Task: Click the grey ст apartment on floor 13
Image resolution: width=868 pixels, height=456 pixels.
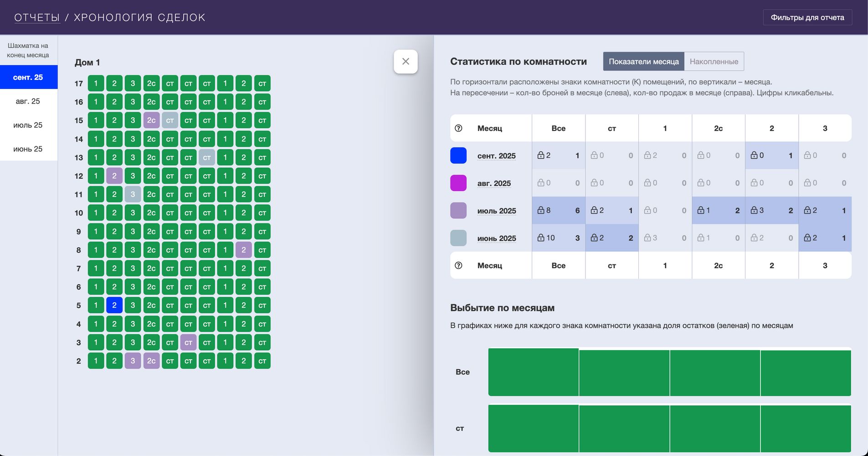Action: click(207, 157)
